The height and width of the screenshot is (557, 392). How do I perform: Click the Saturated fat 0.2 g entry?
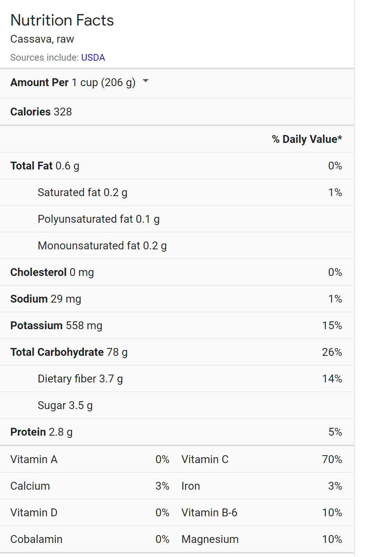[82, 193]
